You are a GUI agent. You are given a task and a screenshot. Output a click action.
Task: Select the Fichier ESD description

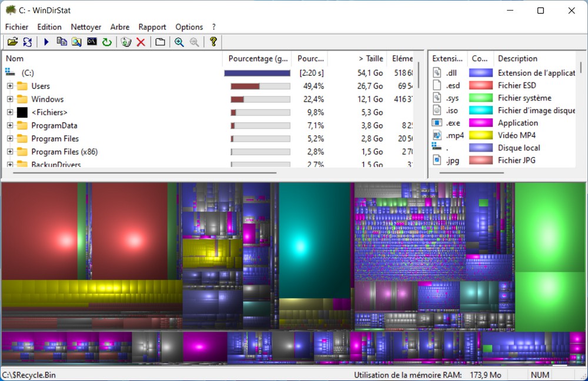pyautogui.click(x=517, y=85)
